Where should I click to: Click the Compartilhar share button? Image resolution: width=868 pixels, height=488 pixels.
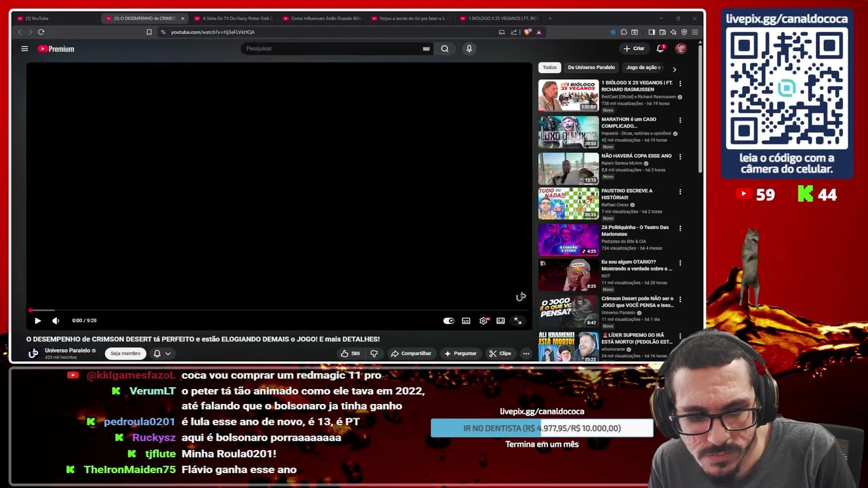(x=411, y=353)
